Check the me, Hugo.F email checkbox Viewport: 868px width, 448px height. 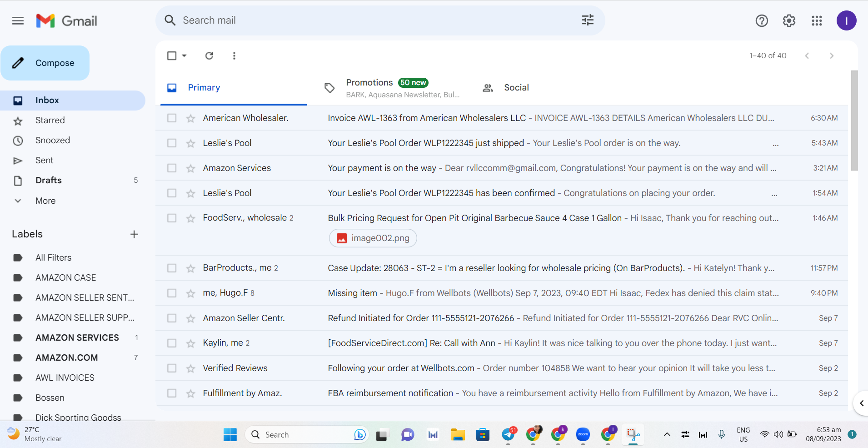tap(172, 293)
